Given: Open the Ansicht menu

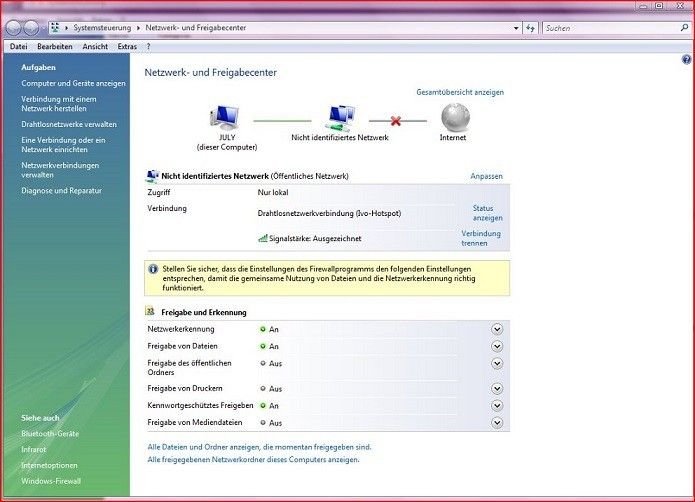Looking at the screenshot, I should tap(95, 47).
